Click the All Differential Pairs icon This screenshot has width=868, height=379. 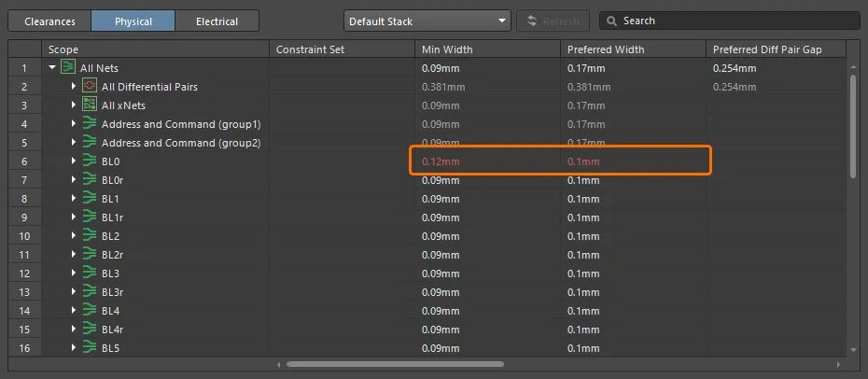[90, 86]
